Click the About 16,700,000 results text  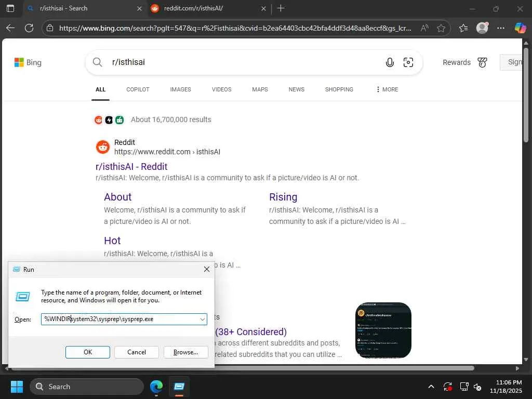(x=171, y=120)
